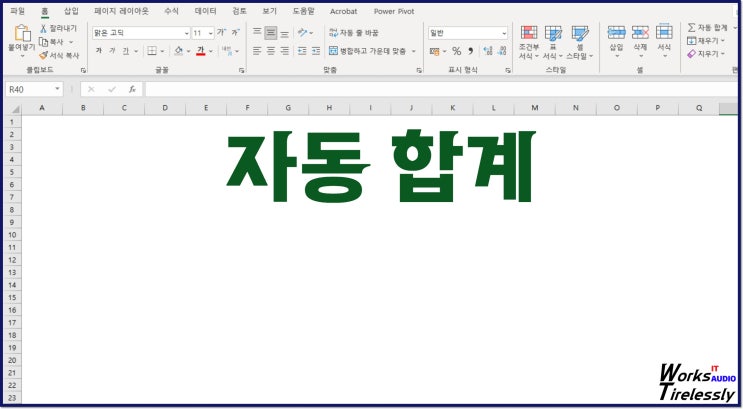
Task: Select row 10 header
Action: point(12,235)
